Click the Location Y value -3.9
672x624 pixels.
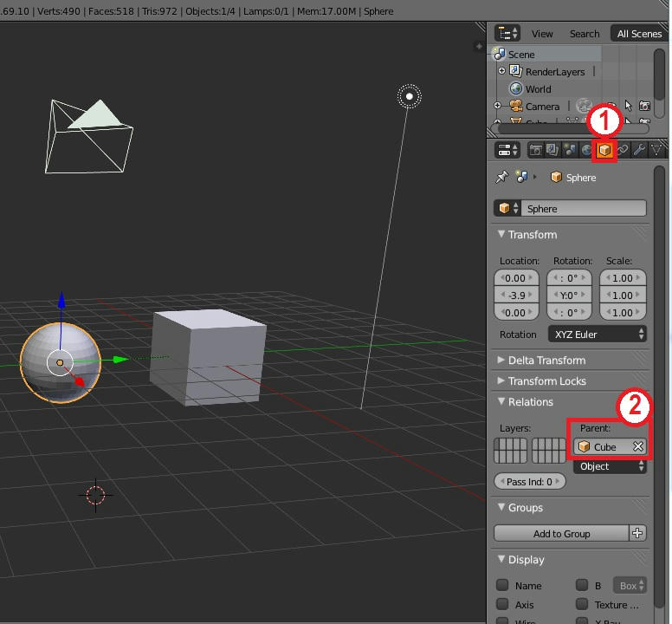tap(516, 295)
